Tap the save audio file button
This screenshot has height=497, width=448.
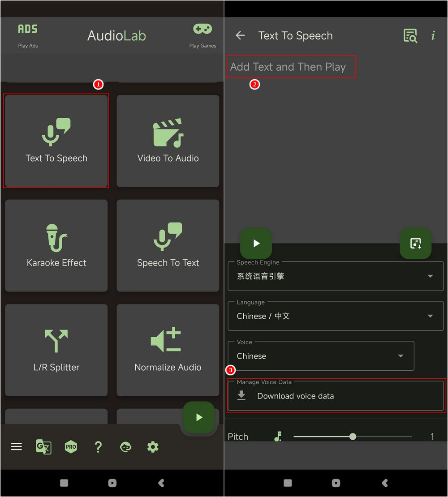click(x=415, y=243)
